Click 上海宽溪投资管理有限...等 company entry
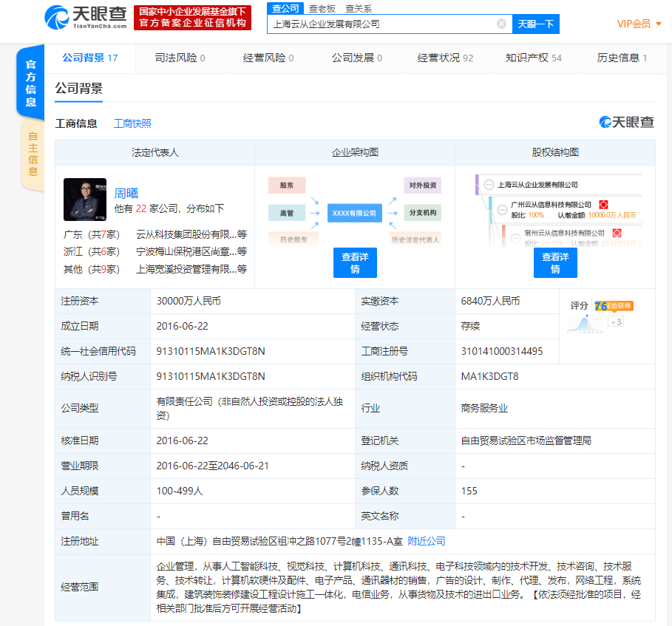This screenshot has height=626, width=672. coord(191,269)
